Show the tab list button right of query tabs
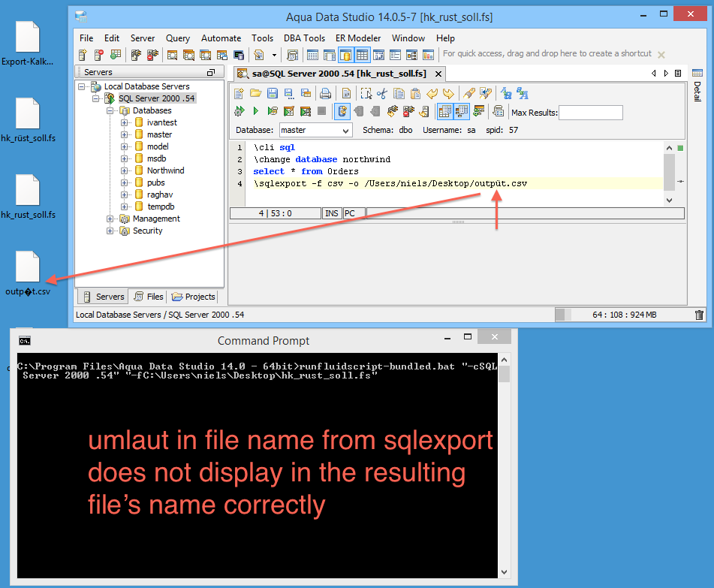Screen dimensions: 714x588 click(x=678, y=74)
